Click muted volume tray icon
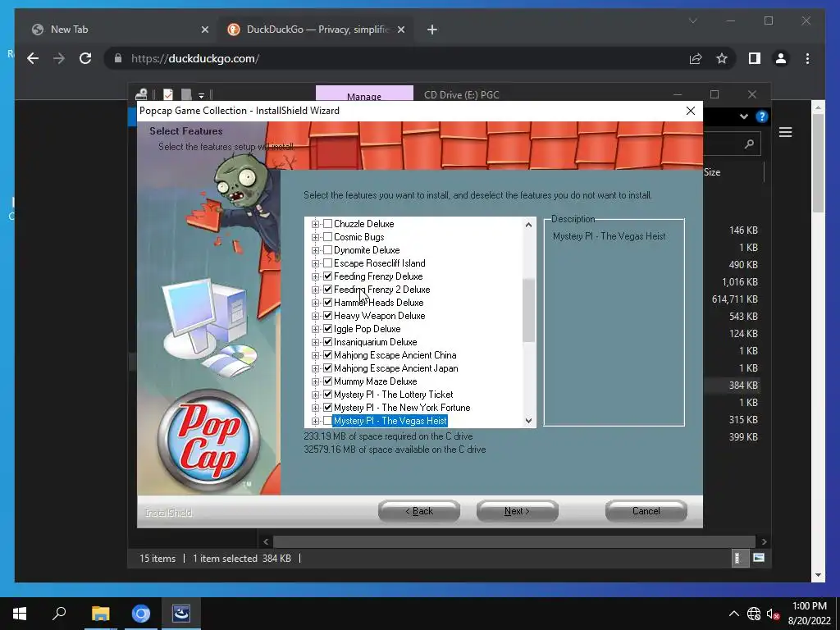This screenshot has height=630, width=840. 773,614
